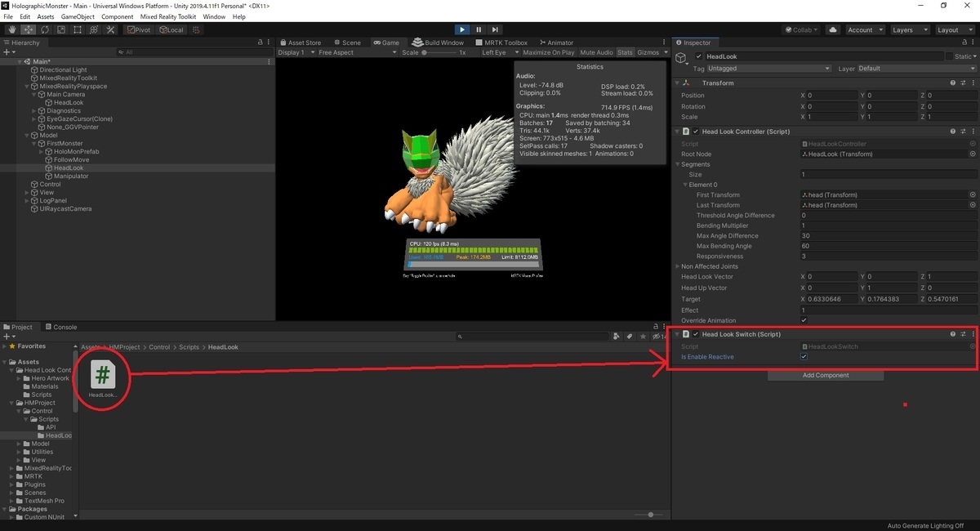The height and width of the screenshot is (531, 980).
Task: Select the HeadLook script asset
Action: pos(102,379)
